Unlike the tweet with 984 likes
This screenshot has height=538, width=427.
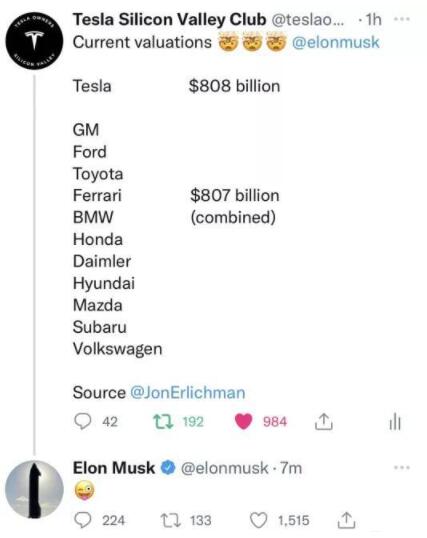point(244,421)
